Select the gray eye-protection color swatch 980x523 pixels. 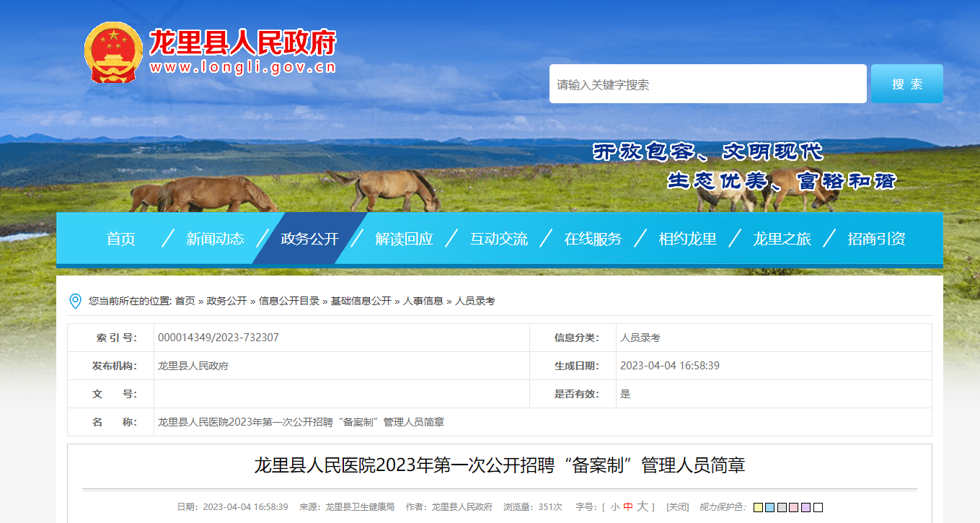pyautogui.click(x=782, y=507)
